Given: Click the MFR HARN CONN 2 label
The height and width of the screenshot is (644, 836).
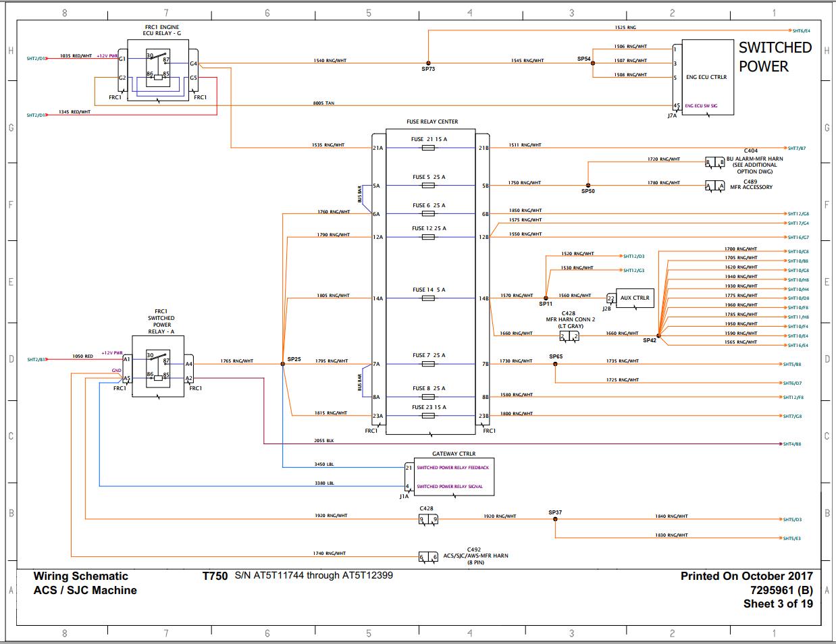Looking at the screenshot, I should click(x=571, y=320).
